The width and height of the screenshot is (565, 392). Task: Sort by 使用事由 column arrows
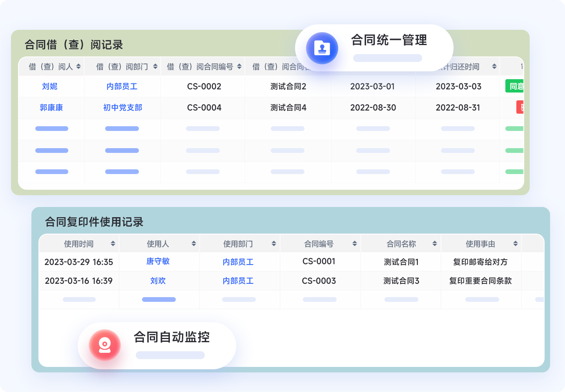(x=516, y=244)
